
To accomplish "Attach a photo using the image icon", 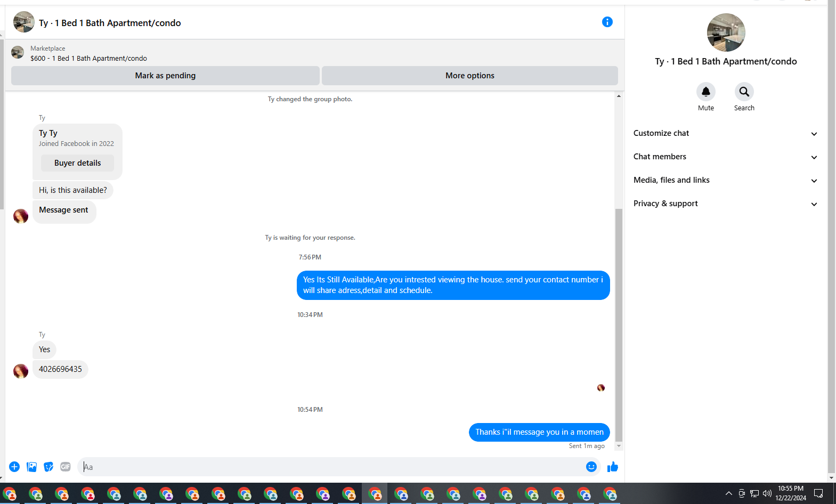I will (x=31, y=467).
